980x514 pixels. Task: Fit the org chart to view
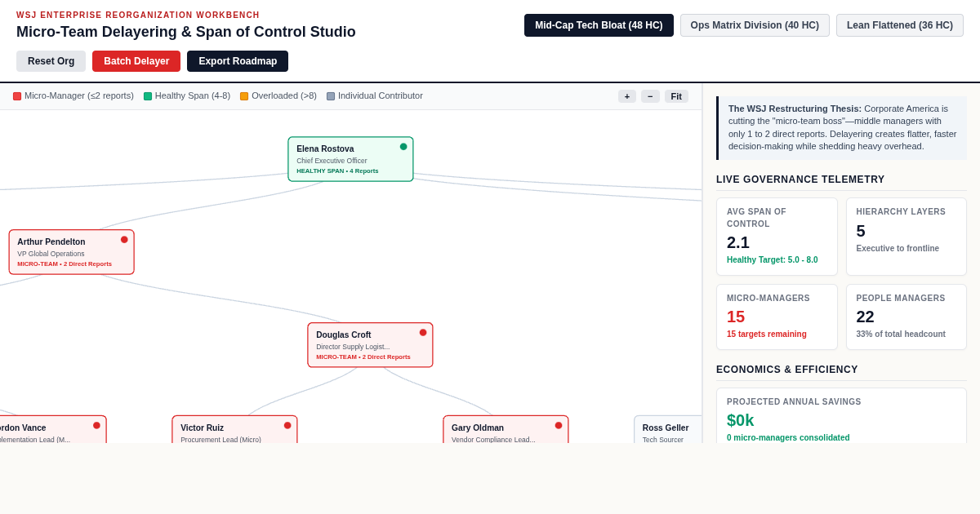tap(676, 96)
